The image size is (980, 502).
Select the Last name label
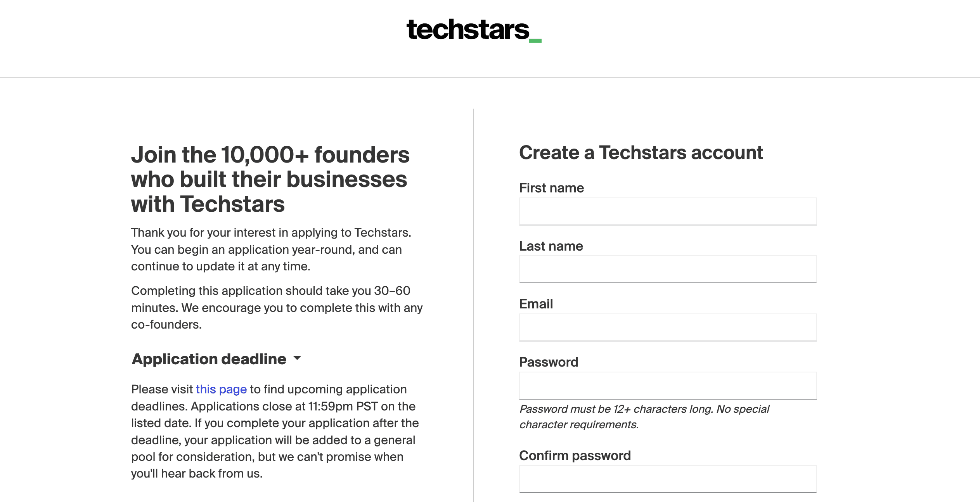(x=551, y=246)
